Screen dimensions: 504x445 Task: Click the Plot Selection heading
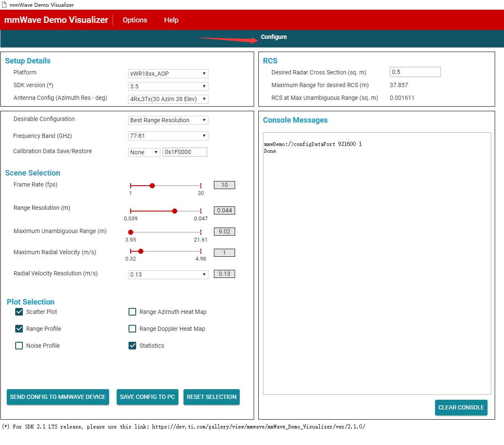30,302
